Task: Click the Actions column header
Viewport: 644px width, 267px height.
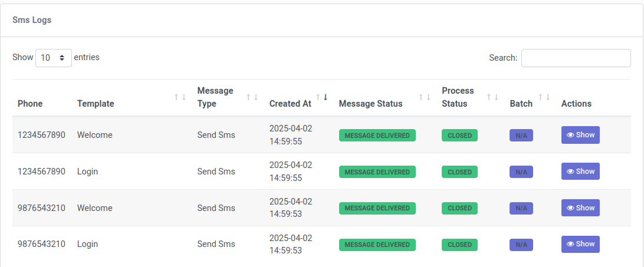Action: [x=576, y=104]
